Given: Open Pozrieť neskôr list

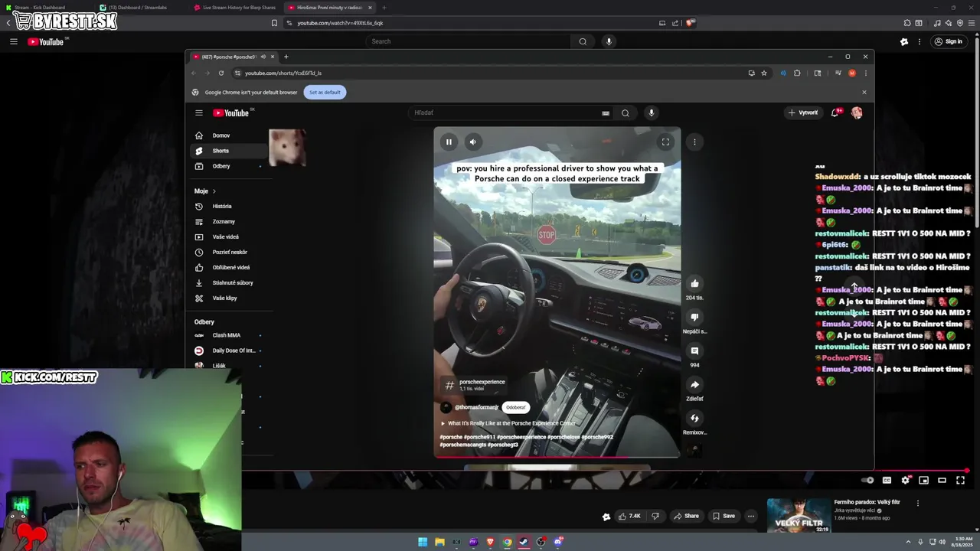Looking at the screenshot, I should tap(229, 252).
